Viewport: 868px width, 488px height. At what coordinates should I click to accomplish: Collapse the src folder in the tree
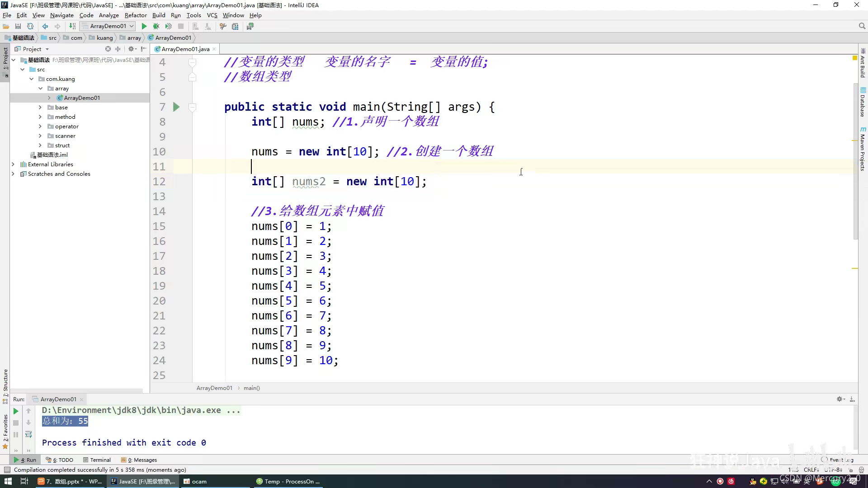pos(23,70)
